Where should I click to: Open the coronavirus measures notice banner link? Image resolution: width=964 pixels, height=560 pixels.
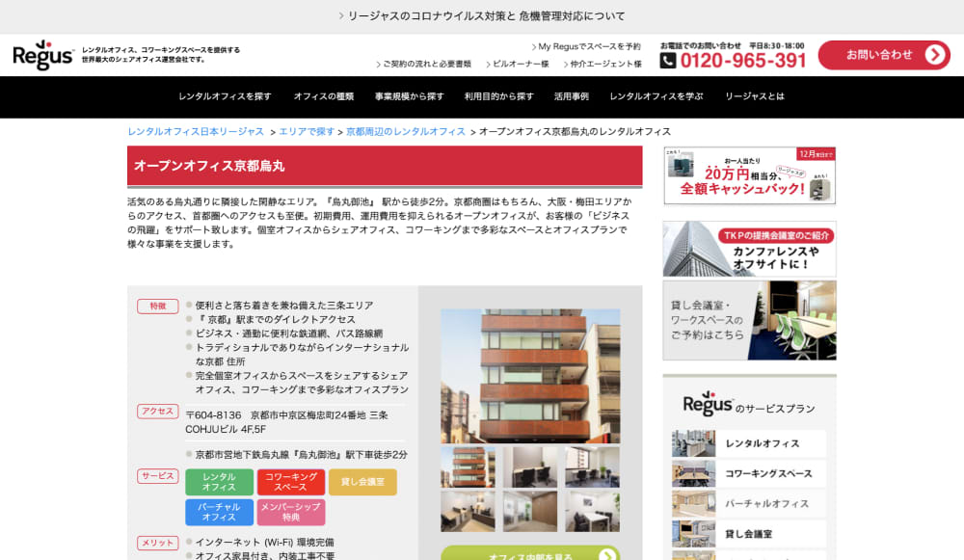pos(482,16)
